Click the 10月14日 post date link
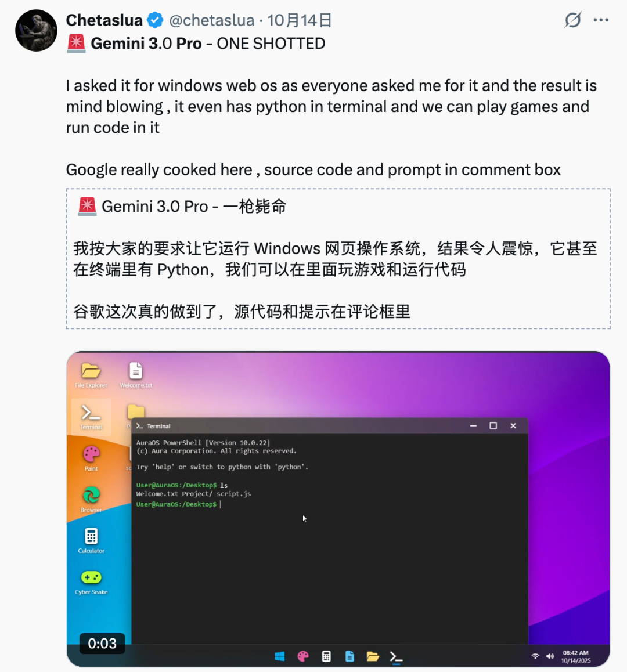Image resolution: width=627 pixels, height=672 pixels. (x=300, y=20)
